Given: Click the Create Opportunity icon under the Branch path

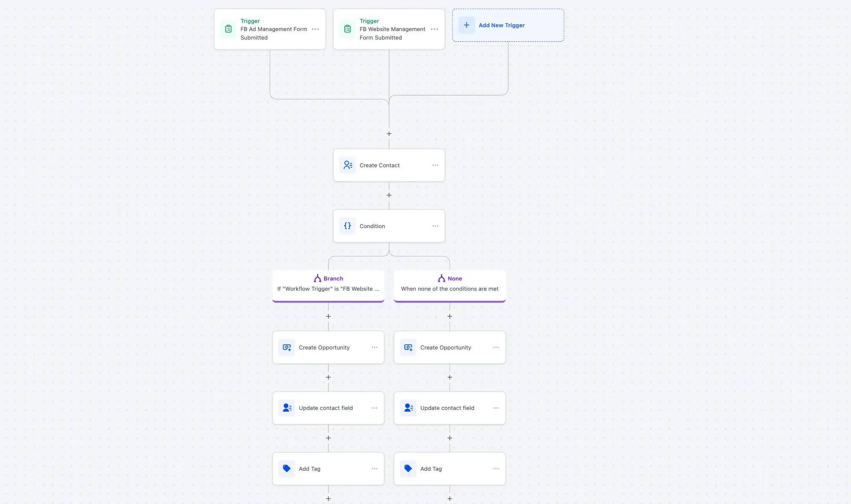Looking at the screenshot, I should [x=286, y=347].
